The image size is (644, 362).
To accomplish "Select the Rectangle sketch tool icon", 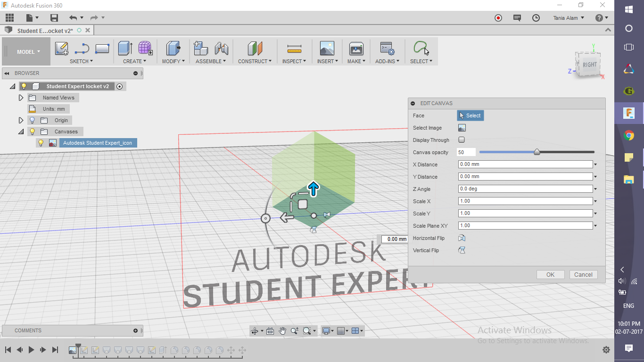I will 102,49.
